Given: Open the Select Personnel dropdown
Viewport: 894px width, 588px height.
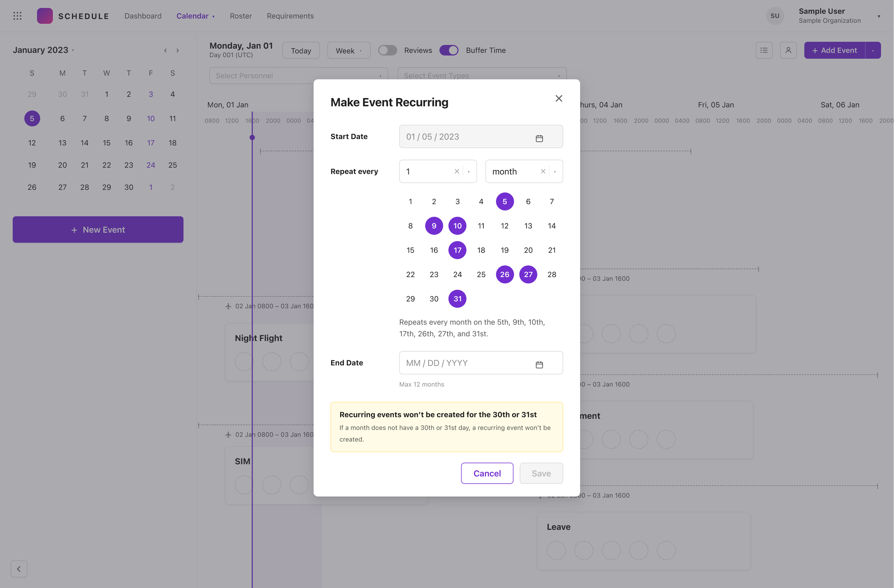Looking at the screenshot, I should click(x=298, y=75).
